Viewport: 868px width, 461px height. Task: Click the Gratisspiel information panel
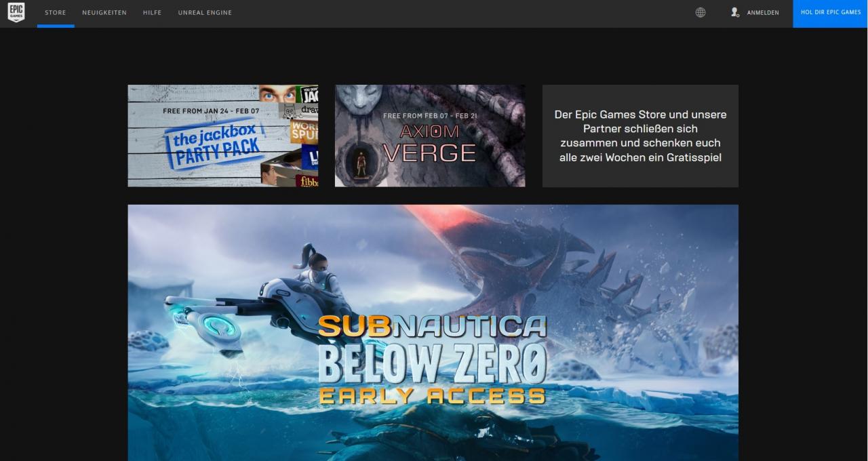pos(640,136)
